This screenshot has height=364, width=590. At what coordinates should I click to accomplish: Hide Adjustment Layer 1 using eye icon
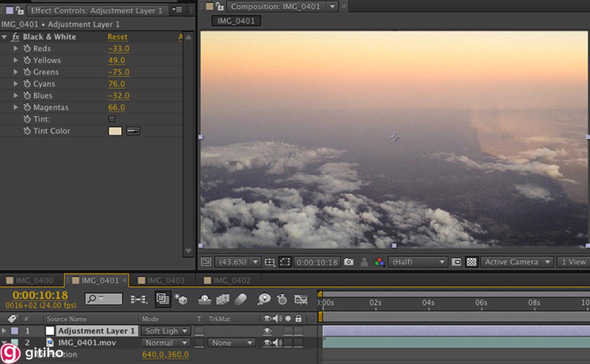coord(267,331)
